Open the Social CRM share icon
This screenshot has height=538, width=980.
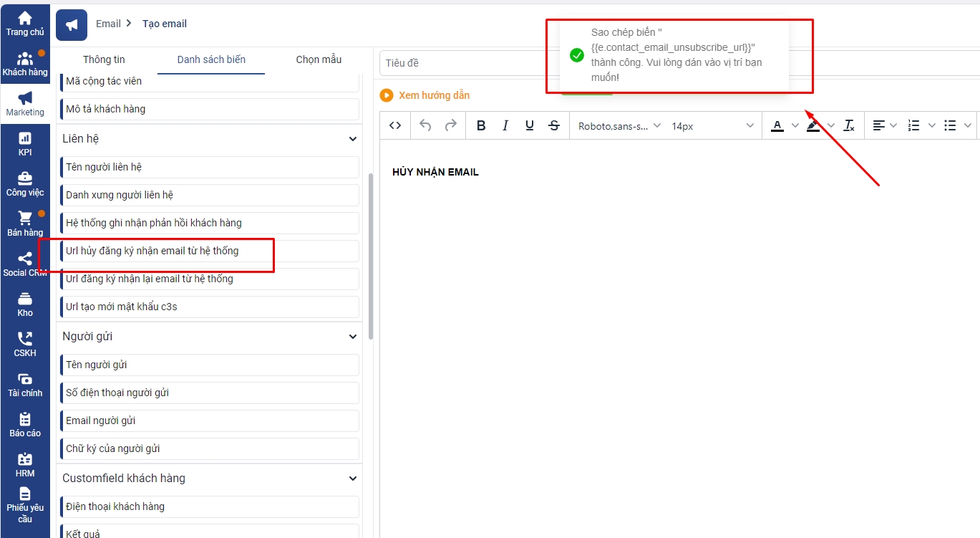[25, 264]
